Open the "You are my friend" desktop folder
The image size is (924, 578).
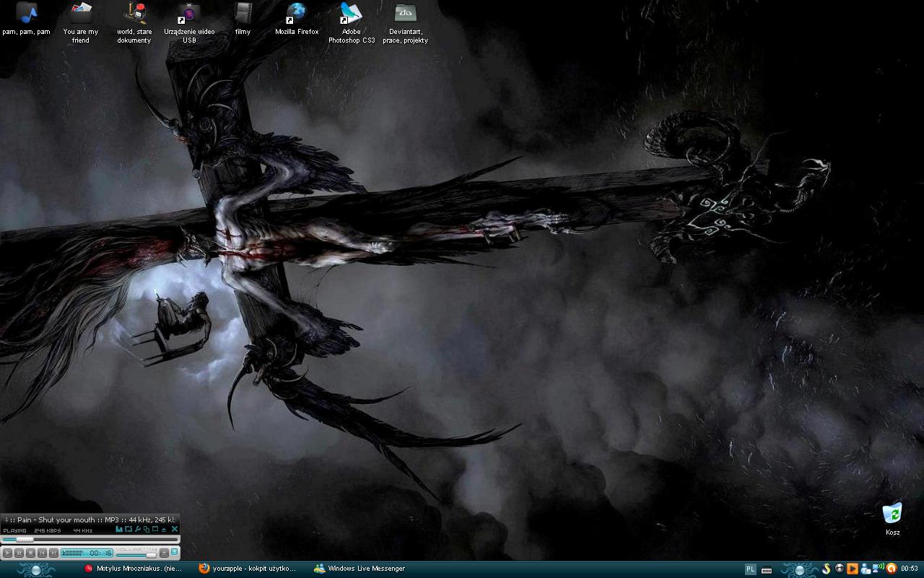click(x=81, y=23)
